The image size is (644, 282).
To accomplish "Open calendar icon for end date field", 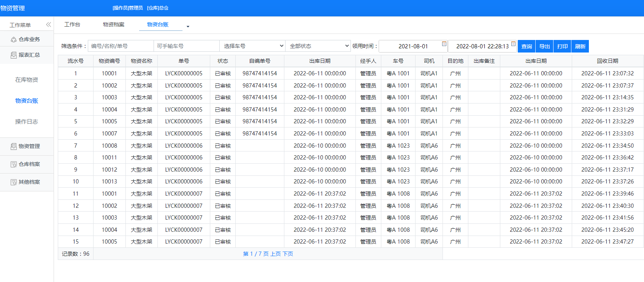I will (513, 44).
